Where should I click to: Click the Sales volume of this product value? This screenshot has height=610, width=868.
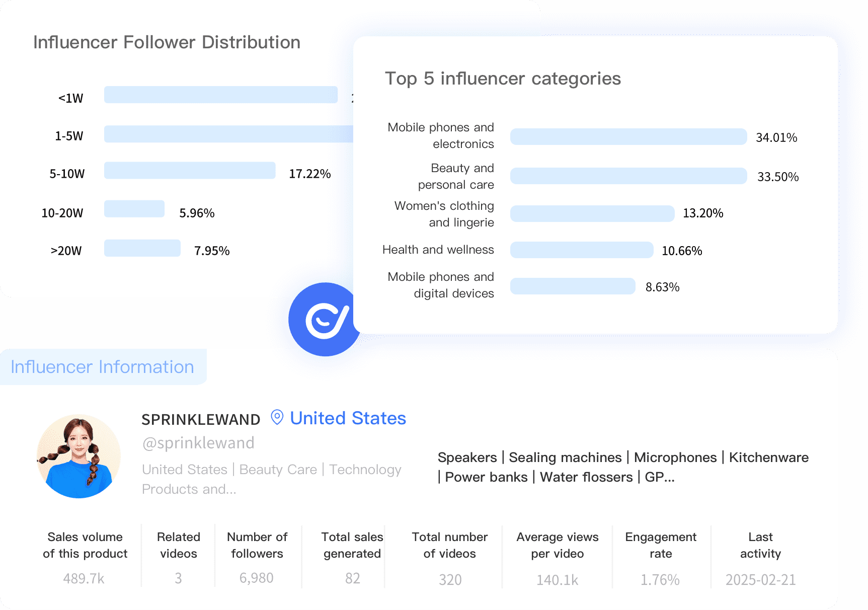point(84,579)
